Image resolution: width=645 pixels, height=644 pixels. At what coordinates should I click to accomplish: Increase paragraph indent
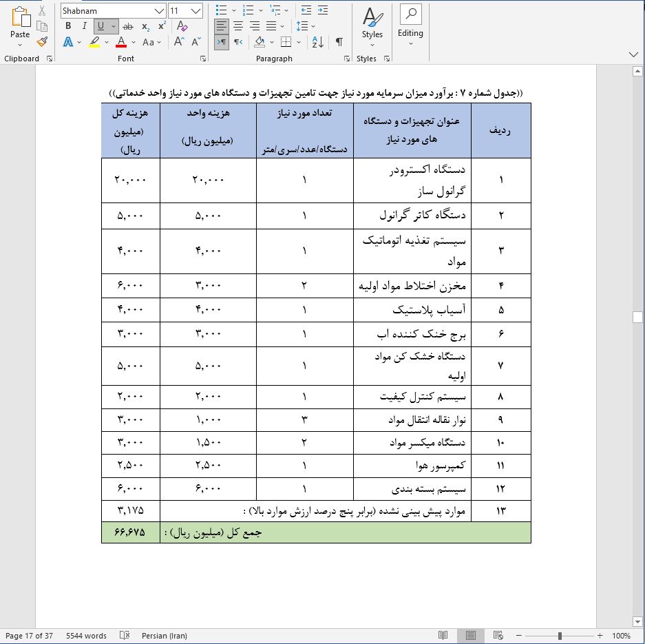click(x=323, y=11)
